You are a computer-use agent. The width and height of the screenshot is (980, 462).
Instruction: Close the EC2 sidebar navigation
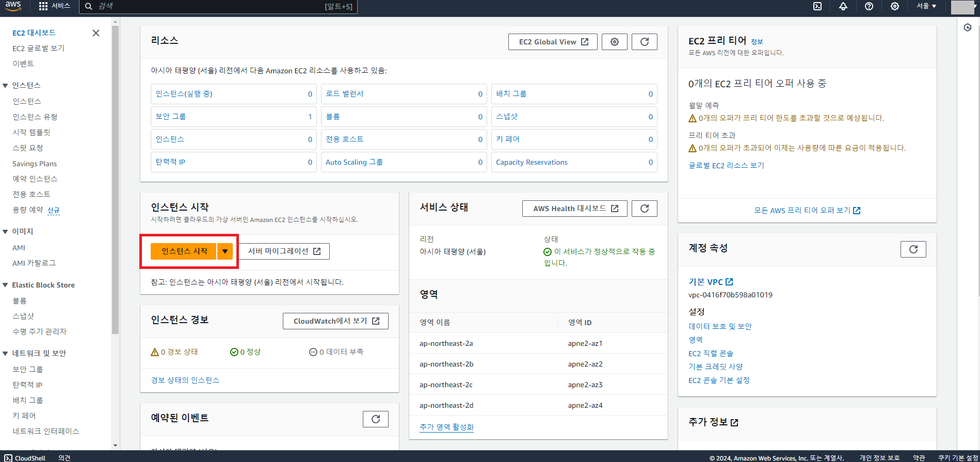click(x=96, y=33)
